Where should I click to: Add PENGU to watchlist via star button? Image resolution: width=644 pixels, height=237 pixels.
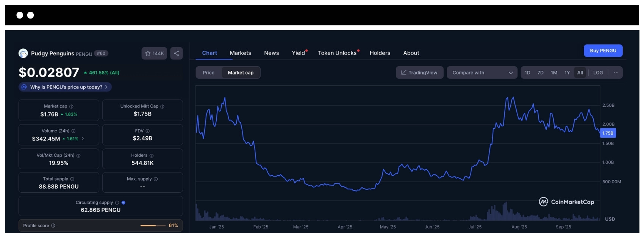pyautogui.click(x=154, y=53)
